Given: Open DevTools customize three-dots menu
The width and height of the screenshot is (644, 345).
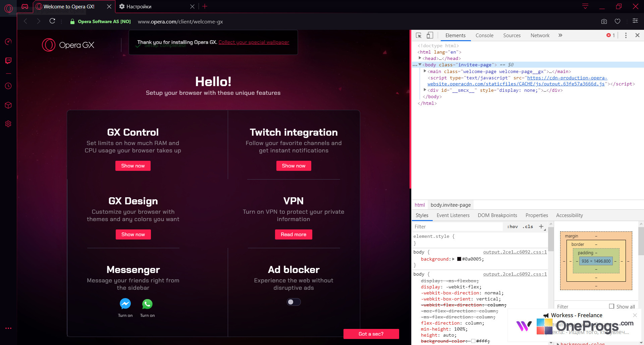Looking at the screenshot, I should (626, 36).
